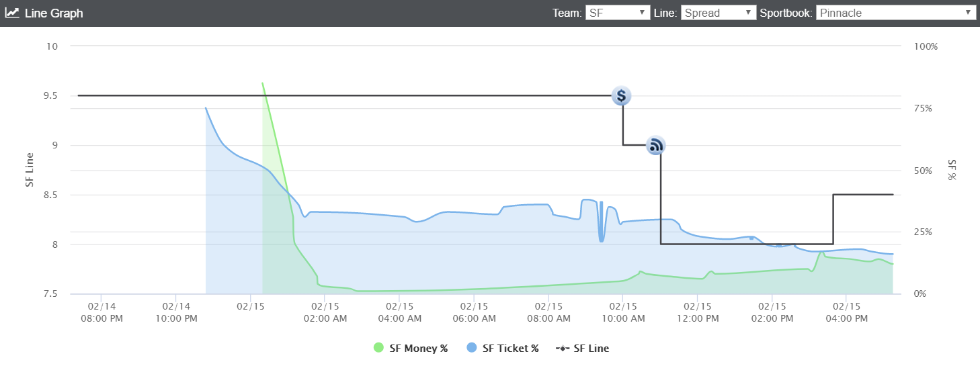The height and width of the screenshot is (366, 980).
Task: Click the Line Graph panel title
Action: pos(54,13)
